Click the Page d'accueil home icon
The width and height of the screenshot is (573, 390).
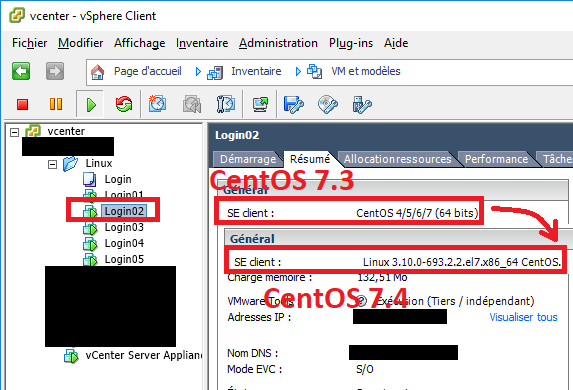tap(98, 72)
